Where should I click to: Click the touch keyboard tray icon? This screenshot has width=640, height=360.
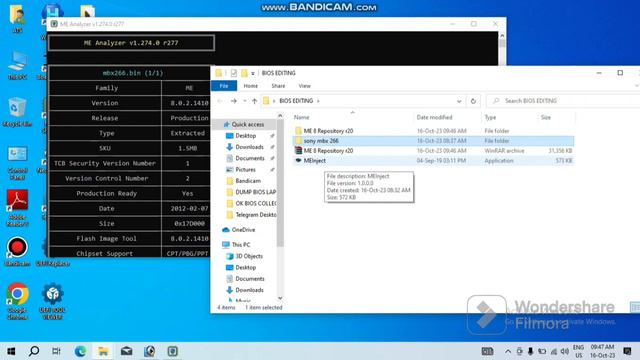tap(487, 351)
